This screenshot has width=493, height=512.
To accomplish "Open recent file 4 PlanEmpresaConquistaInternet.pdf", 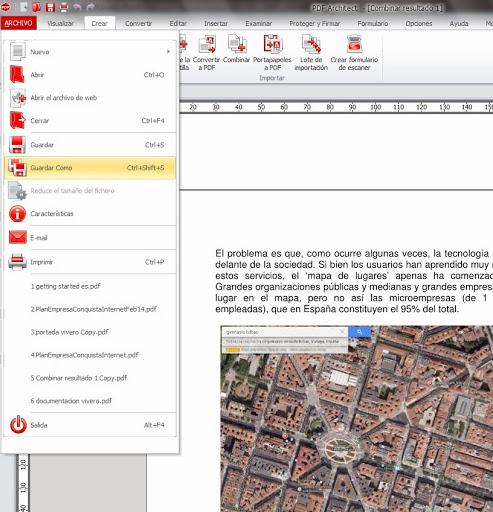I will pos(84,355).
